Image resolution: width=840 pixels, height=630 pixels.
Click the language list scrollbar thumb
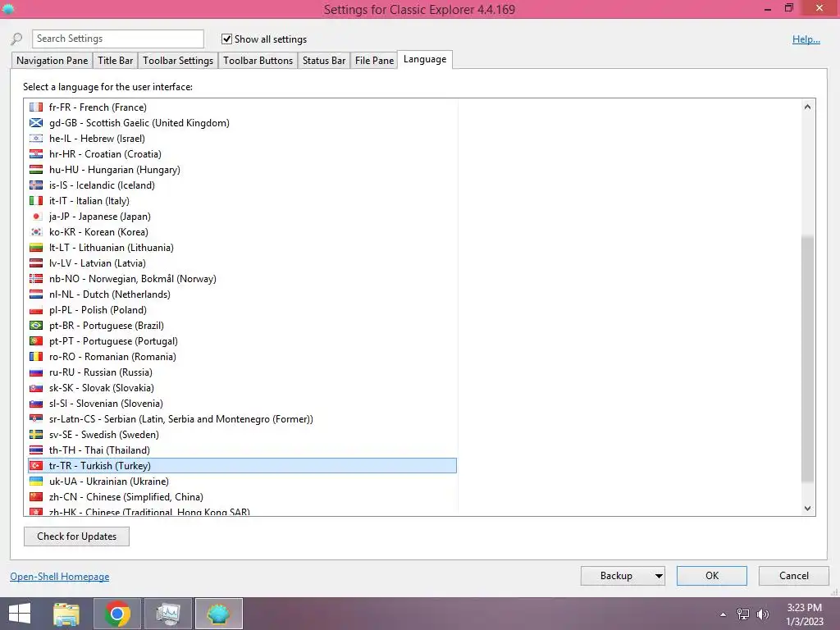pos(807,358)
